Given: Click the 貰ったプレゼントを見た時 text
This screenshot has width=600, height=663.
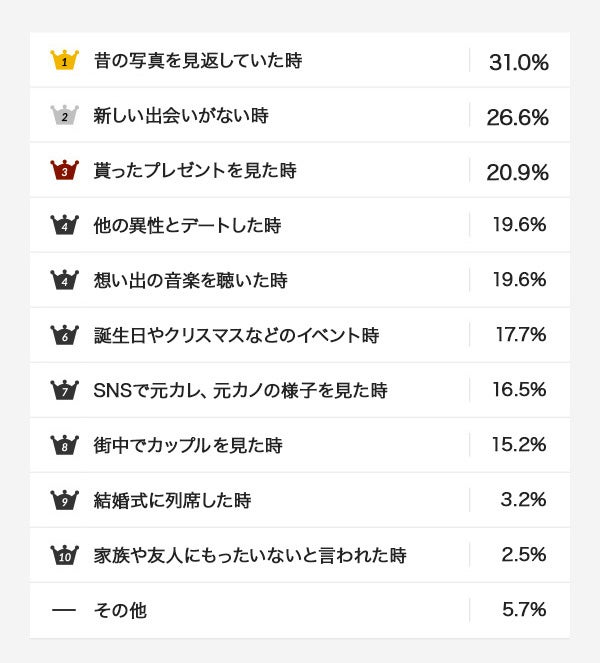Looking at the screenshot, I should coord(194,171).
